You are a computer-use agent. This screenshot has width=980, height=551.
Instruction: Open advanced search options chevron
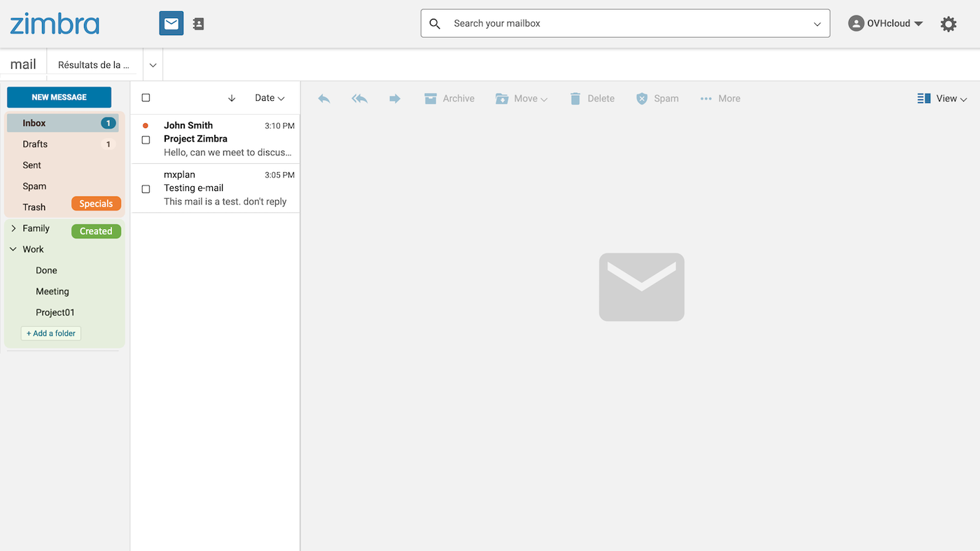(x=817, y=24)
